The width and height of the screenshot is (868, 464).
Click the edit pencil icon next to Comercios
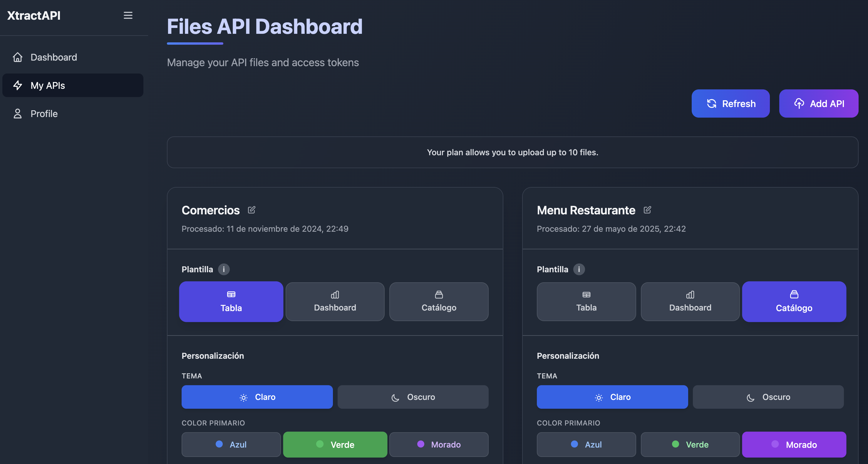[251, 210]
